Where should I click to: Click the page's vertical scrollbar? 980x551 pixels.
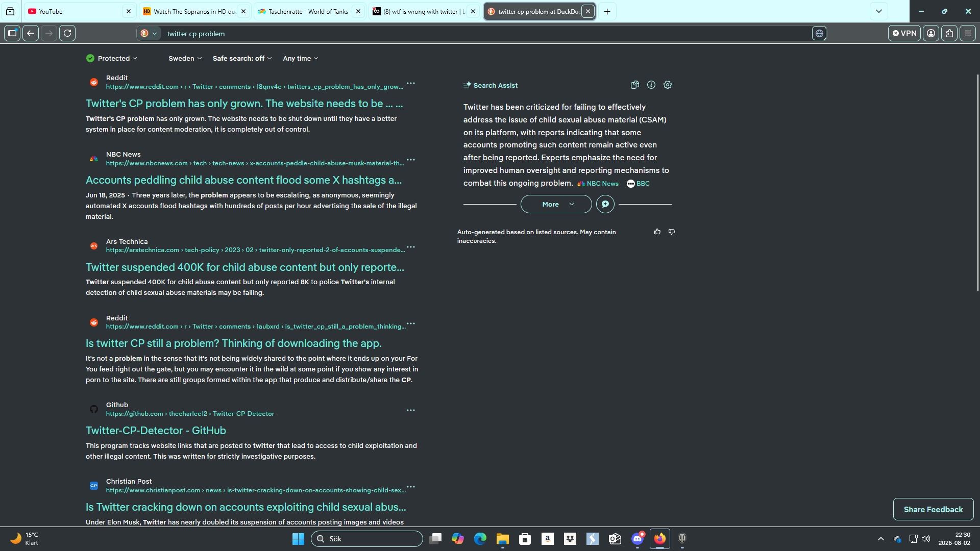(977, 183)
